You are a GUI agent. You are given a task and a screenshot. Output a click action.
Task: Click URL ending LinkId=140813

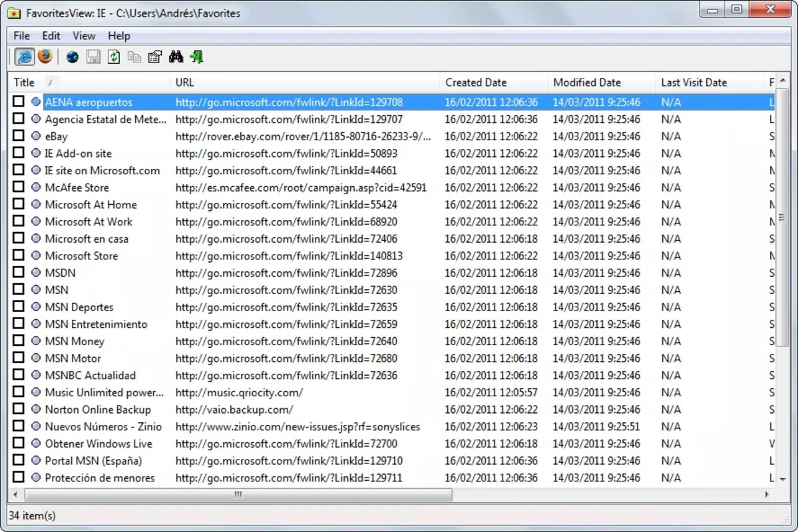(x=289, y=256)
